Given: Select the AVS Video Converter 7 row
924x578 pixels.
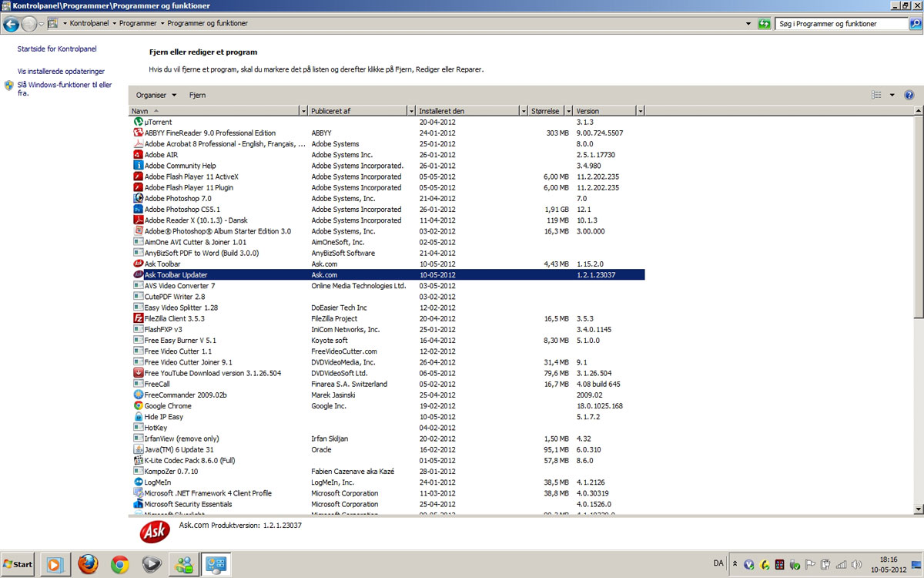Looking at the screenshot, I should click(x=388, y=285).
